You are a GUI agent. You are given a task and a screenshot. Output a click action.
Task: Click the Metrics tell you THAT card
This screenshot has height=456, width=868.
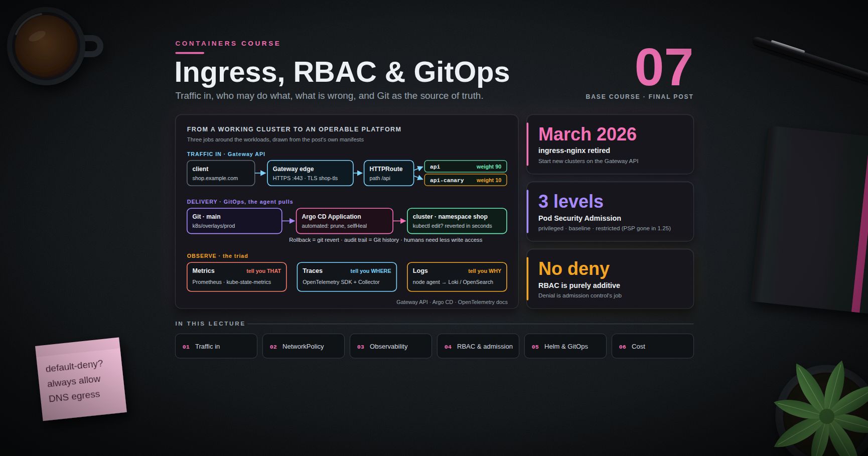[236, 276]
